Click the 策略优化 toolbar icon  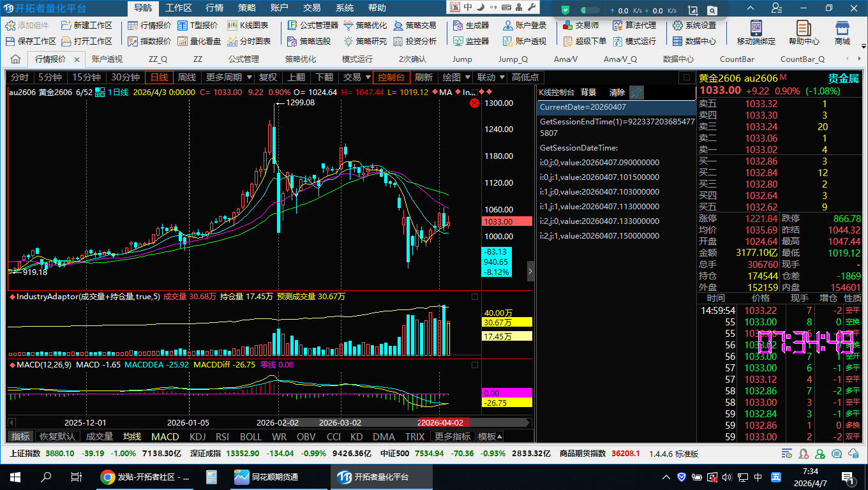pos(365,26)
